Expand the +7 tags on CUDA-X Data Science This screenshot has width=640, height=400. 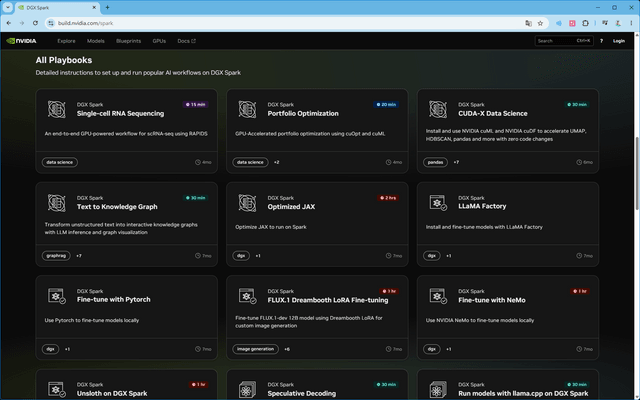point(456,162)
